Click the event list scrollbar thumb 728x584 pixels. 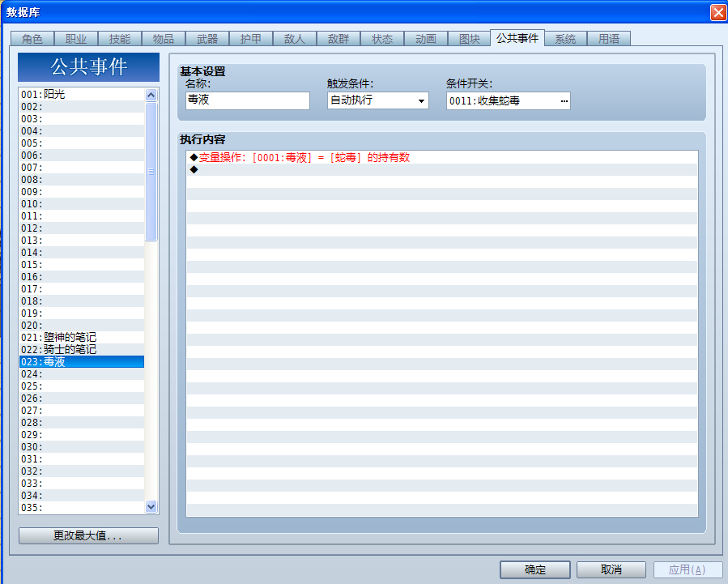pyautogui.click(x=151, y=172)
